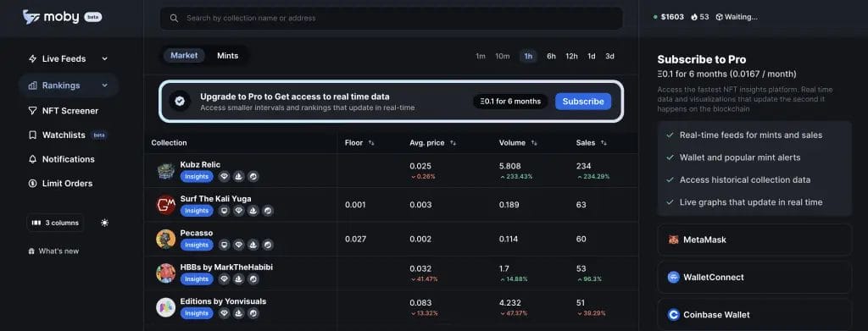Click HBBs by MarkTheHabibi sailboat icon
Viewport: 868px width, 331px height.
coord(238,279)
